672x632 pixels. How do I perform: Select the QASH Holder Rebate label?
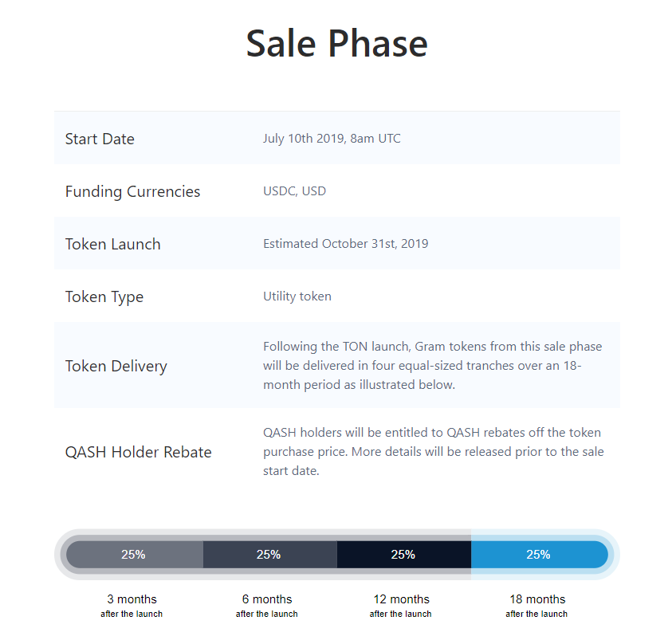point(139,452)
